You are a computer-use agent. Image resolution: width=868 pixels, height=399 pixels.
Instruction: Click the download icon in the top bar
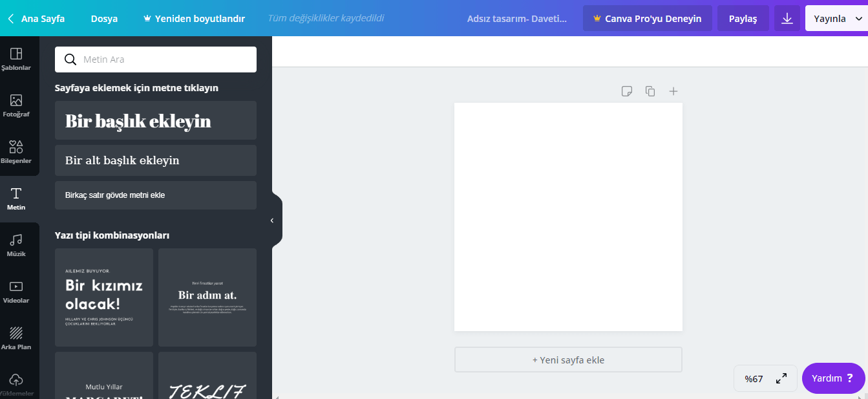pos(787,18)
